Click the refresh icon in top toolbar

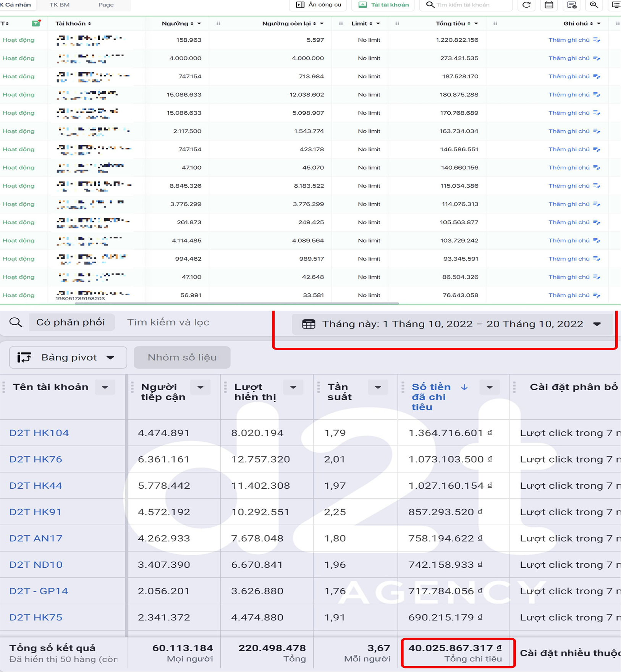tap(526, 5)
